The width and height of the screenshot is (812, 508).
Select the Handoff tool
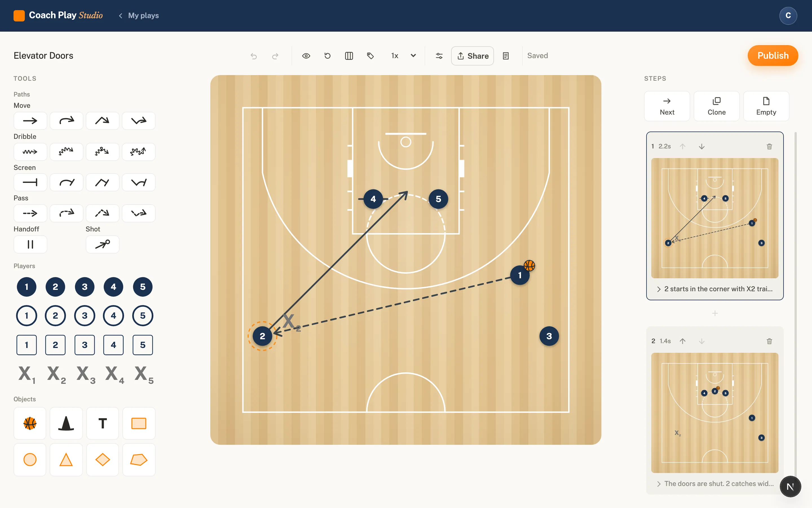click(x=30, y=244)
